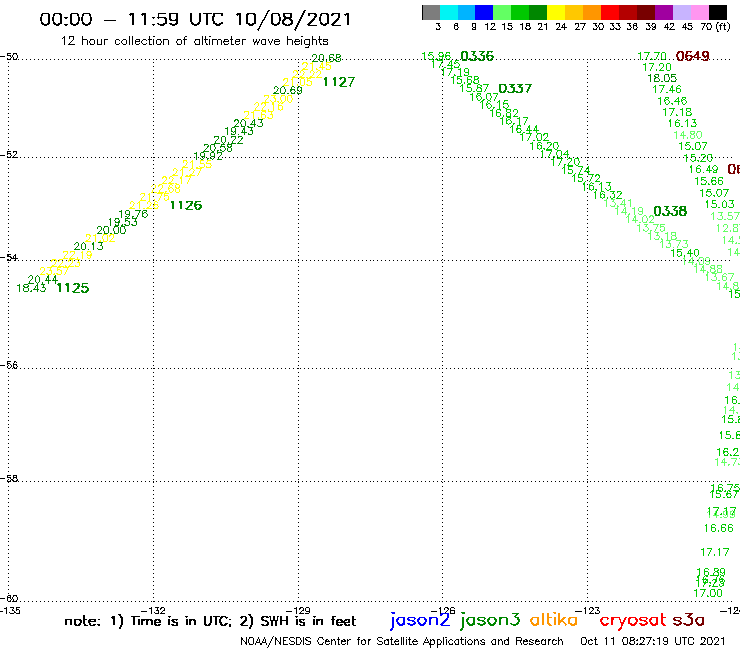Click the wave height value '17.70'
The height and width of the screenshot is (650, 740).
652,56
